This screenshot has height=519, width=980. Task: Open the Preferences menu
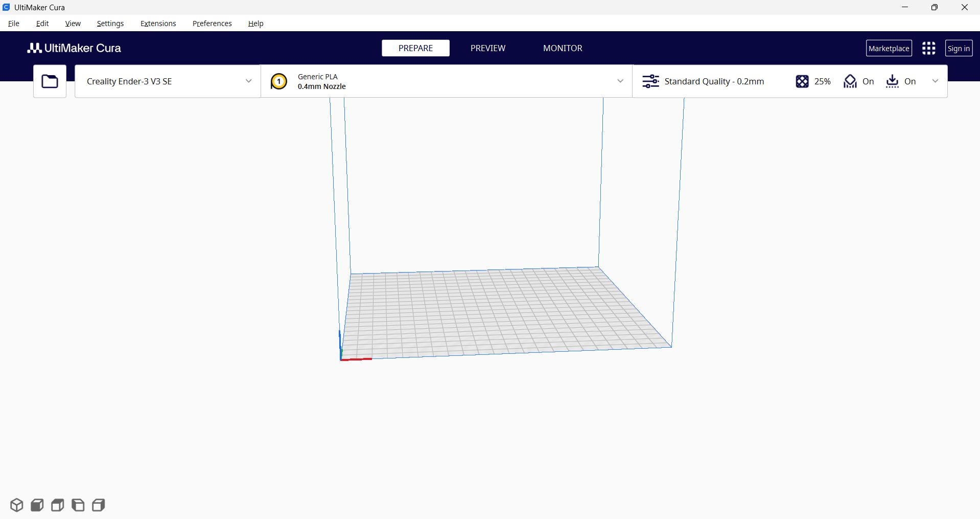(212, 24)
